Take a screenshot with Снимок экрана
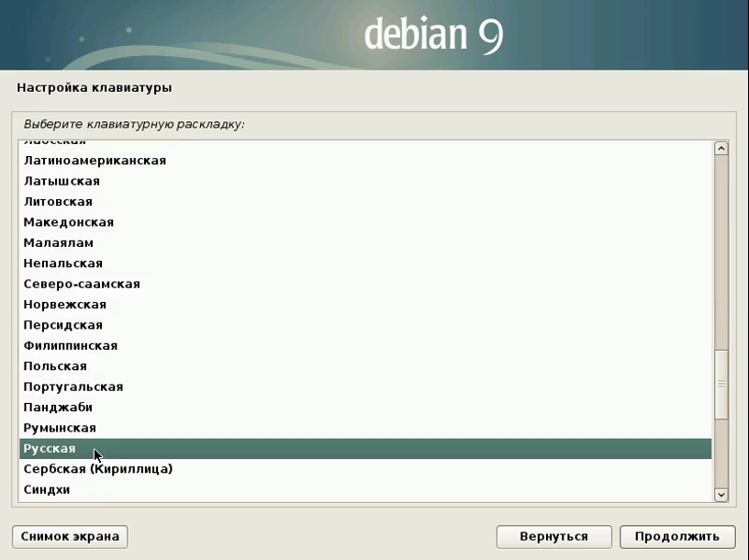Screen dimensions: 749x560 click(71, 536)
